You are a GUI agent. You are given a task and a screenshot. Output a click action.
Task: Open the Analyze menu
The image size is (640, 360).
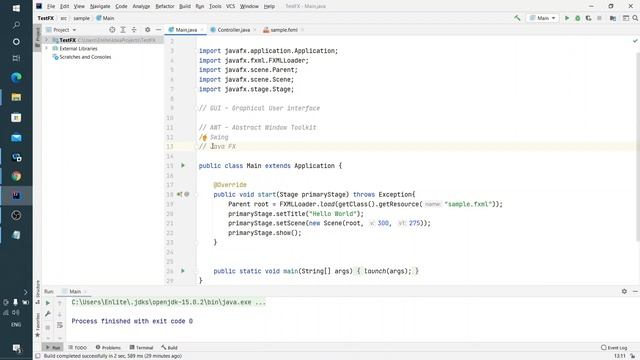coord(141,6)
